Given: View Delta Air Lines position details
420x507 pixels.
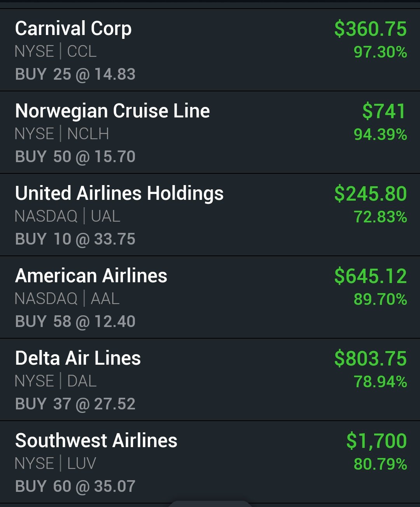Looking at the screenshot, I should [x=210, y=379].
